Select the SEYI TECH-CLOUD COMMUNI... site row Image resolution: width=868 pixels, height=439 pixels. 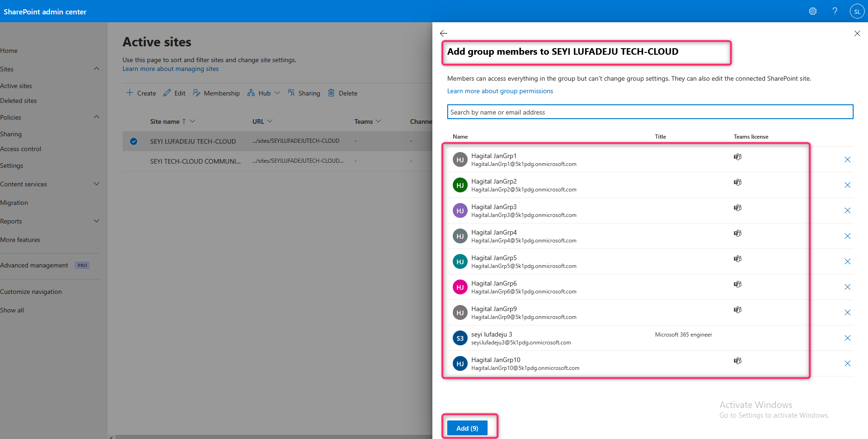(x=277, y=161)
